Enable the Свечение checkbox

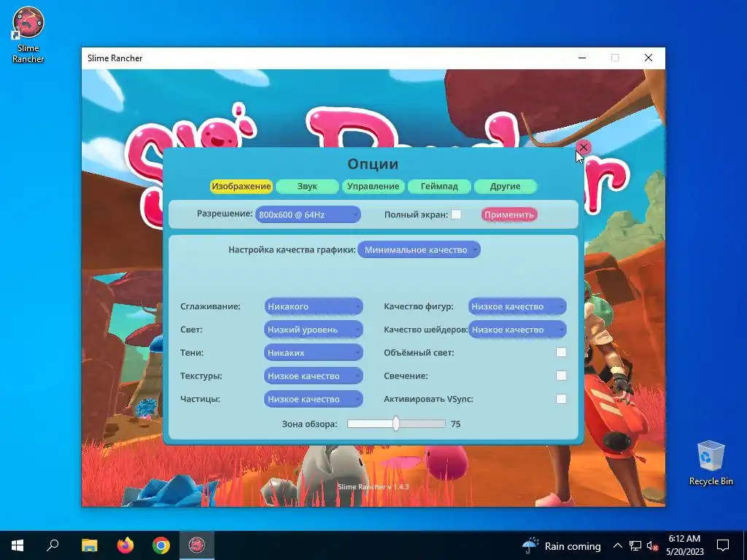(561, 376)
